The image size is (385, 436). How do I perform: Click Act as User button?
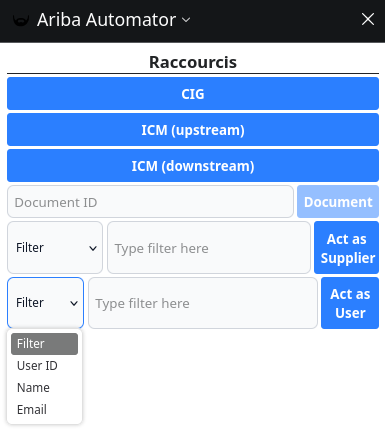pos(350,303)
